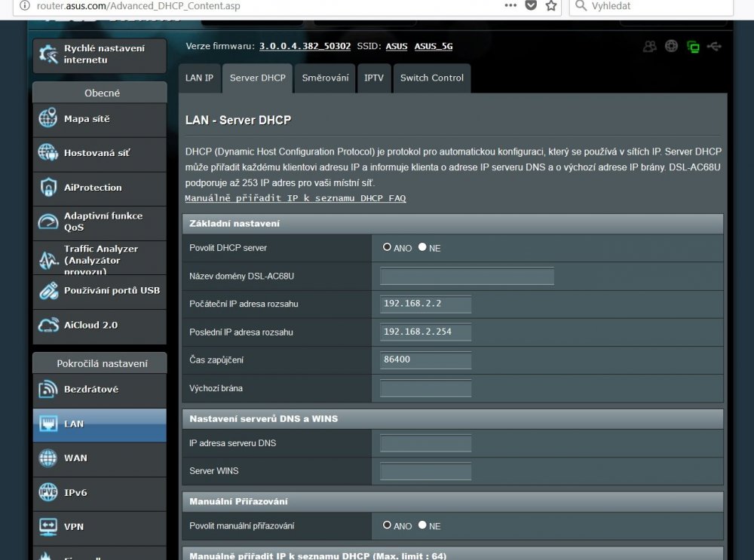
Task: Click the green LAN connection status icon
Action: pyautogui.click(x=693, y=47)
